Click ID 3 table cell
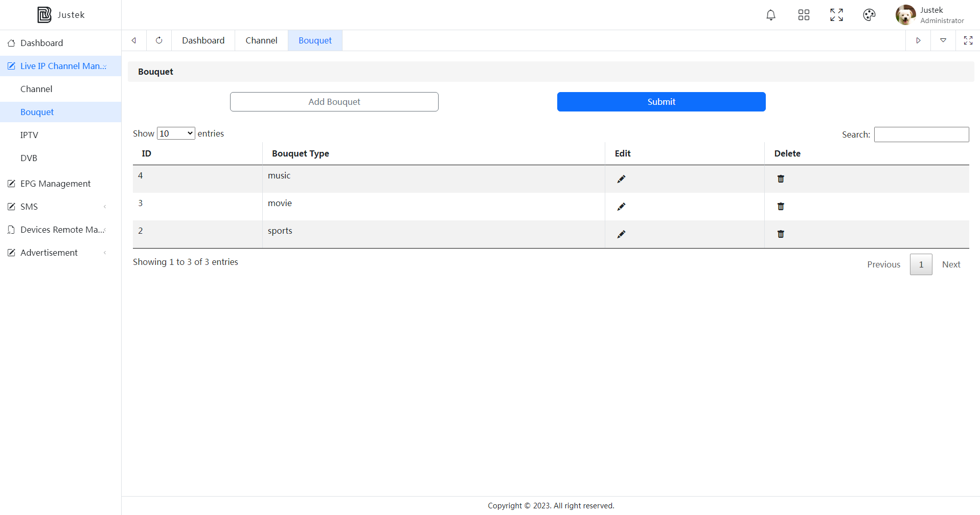Screen dimensions: 980x515 [x=197, y=207]
